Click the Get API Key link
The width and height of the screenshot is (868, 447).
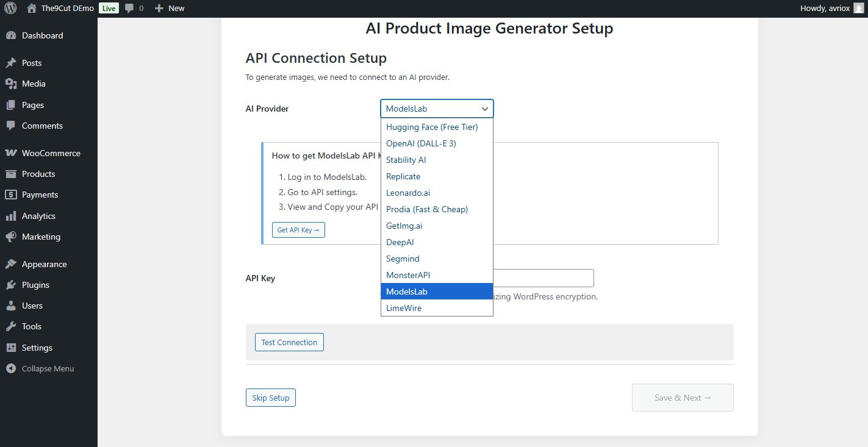tap(298, 230)
